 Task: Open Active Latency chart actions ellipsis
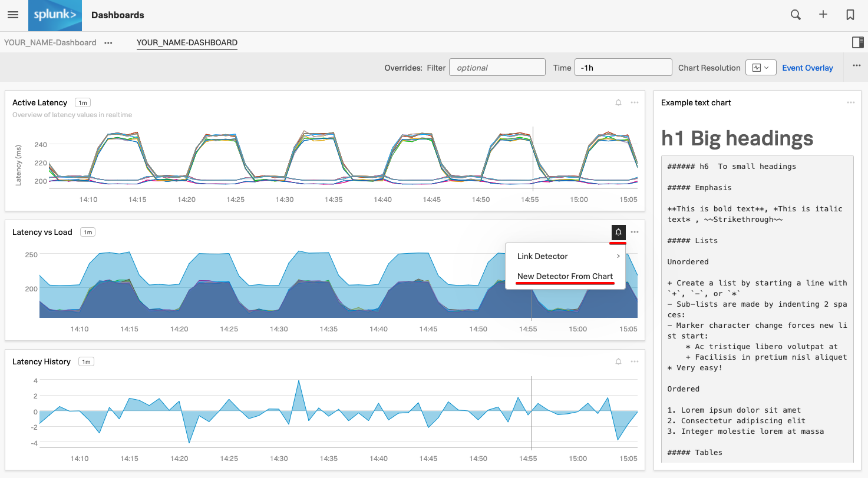635,102
